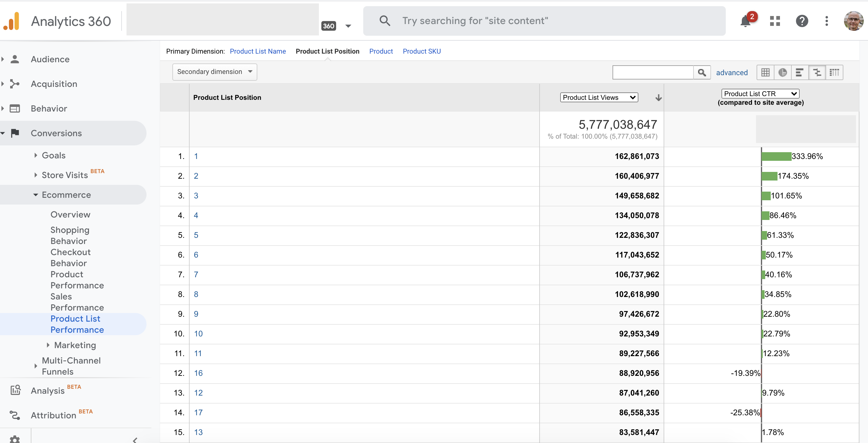Viewport: 868px width, 443px height.
Task: Open Ecommerce Overview report
Action: point(70,215)
